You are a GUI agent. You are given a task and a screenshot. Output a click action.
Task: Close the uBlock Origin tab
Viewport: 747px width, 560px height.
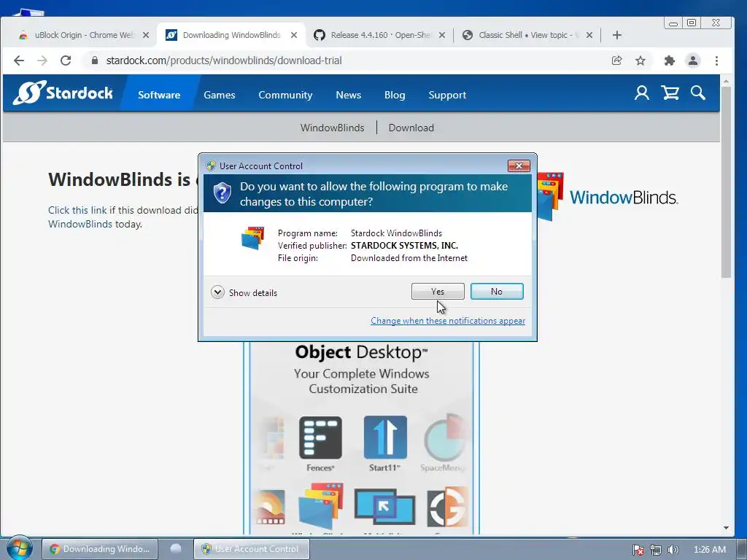coord(146,35)
